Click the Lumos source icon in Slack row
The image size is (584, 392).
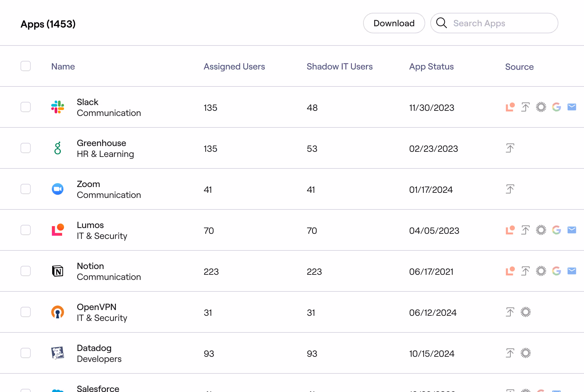click(510, 107)
